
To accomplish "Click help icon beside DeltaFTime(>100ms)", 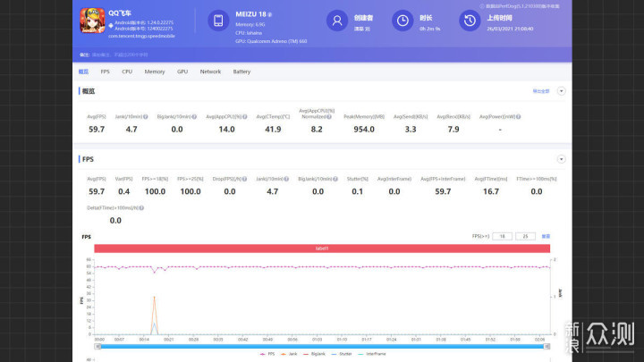I will (143, 206).
